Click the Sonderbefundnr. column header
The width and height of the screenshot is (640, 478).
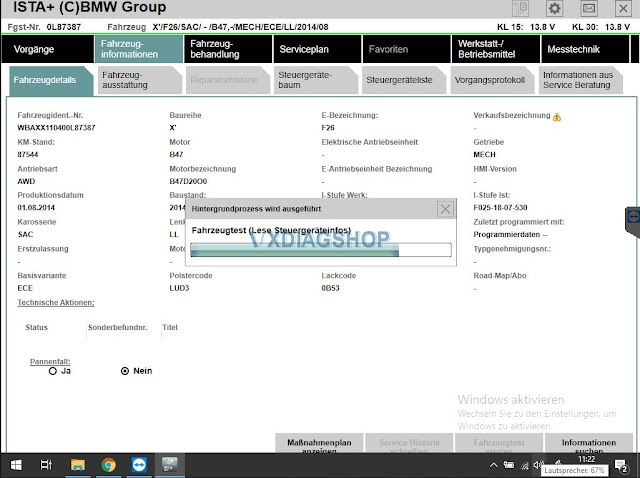[x=118, y=327]
